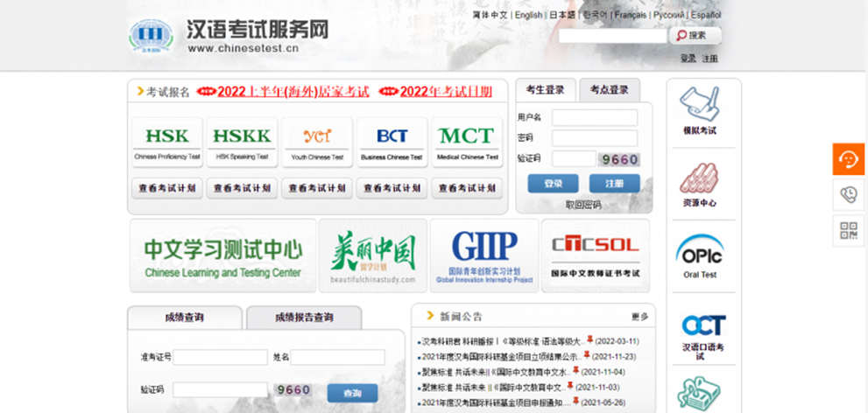Click the 用户名 username input field
The width and height of the screenshot is (868, 413).
595,117
